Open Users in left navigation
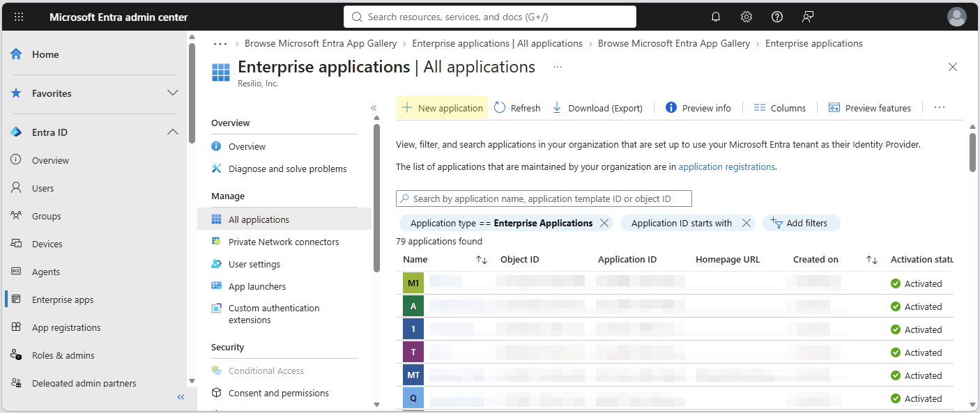This screenshot has height=413, width=980. (43, 188)
